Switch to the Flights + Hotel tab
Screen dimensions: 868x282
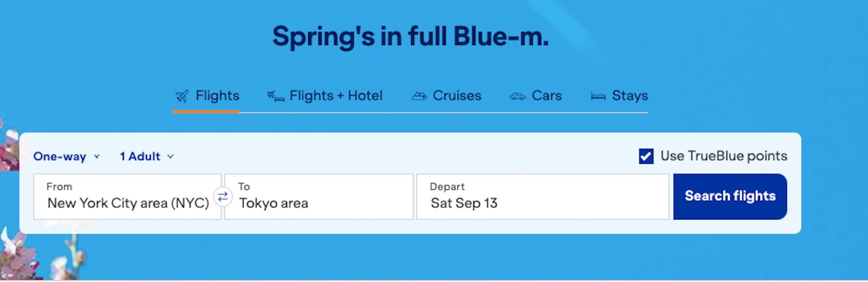click(336, 96)
